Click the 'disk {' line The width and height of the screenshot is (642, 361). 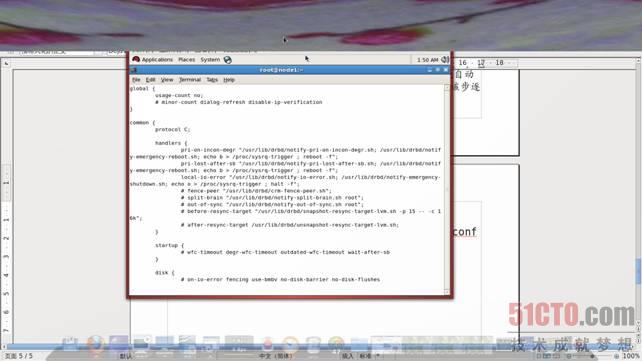[x=165, y=273]
